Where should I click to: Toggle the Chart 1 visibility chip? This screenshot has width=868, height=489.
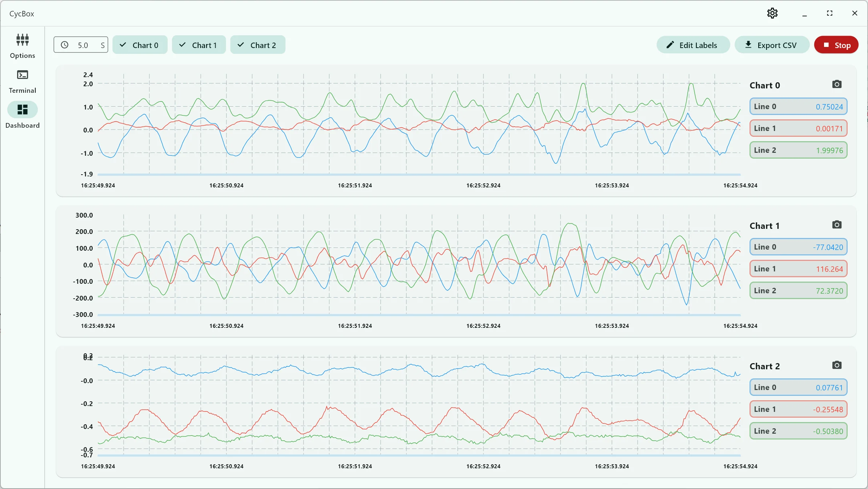(199, 45)
